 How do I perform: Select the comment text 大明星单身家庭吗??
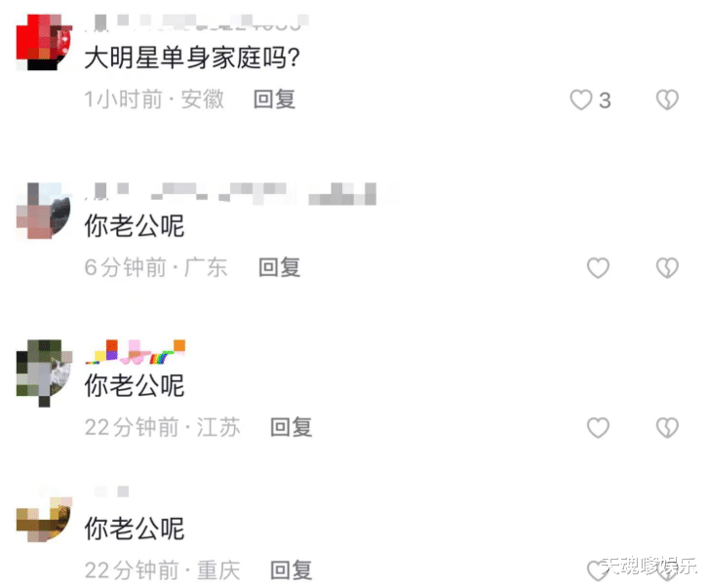pyautogui.click(x=192, y=59)
